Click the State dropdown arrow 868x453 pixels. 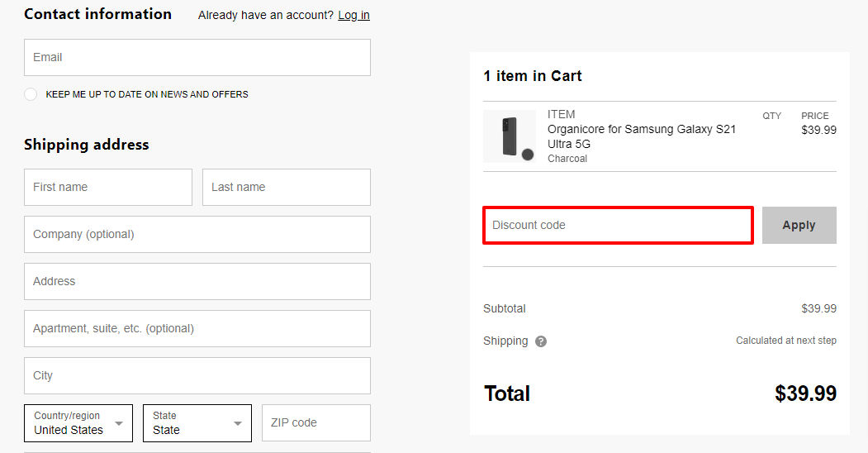pos(238,423)
